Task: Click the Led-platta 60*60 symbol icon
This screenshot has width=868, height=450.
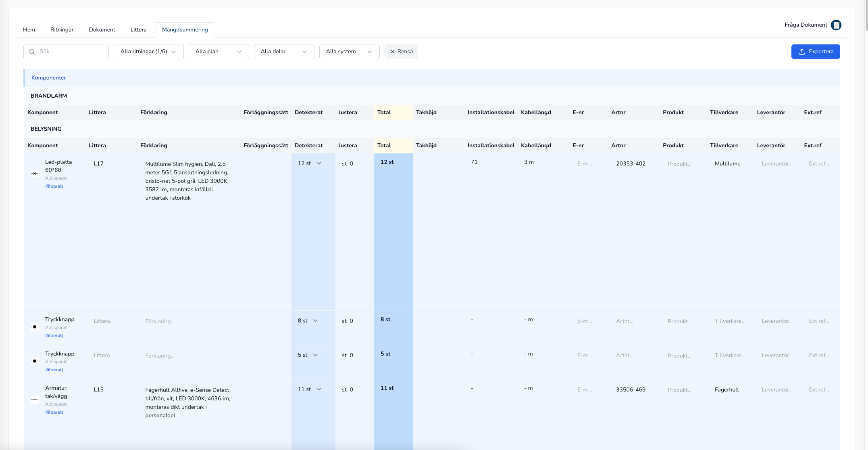Action: point(35,174)
